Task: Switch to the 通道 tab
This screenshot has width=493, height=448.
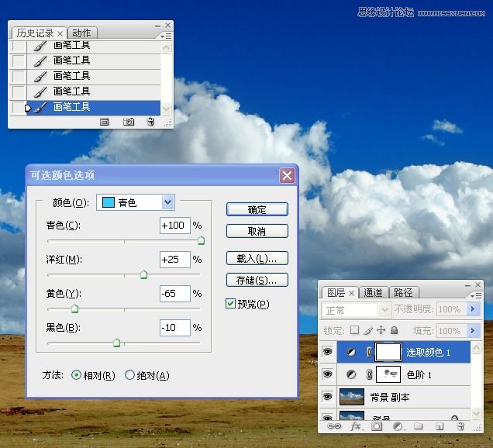Action: point(373,293)
